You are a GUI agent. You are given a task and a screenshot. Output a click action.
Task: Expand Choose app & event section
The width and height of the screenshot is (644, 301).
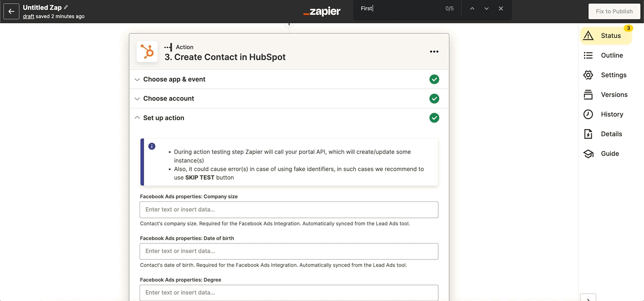289,79
